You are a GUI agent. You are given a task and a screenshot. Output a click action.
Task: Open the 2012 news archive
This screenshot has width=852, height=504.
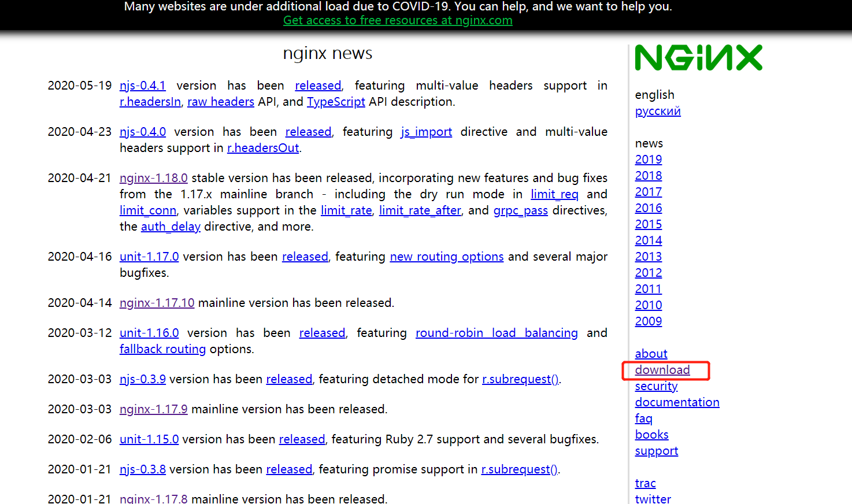649,273
